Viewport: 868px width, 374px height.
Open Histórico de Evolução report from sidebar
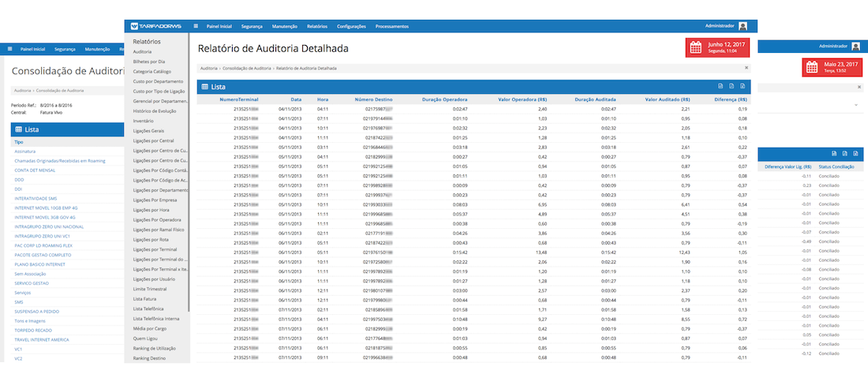pos(155,111)
